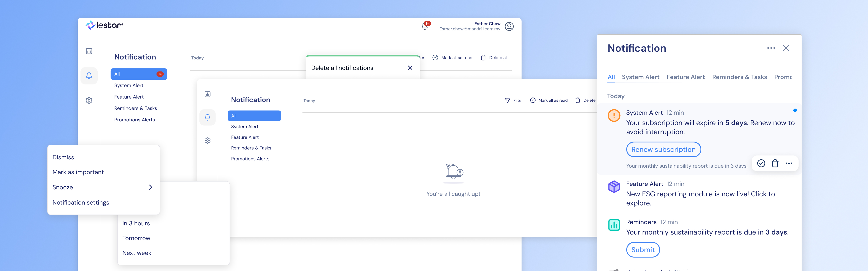Click the trash icon on hovered notification
Viewport: 868px width, 271px height.
click(x=775, y=164)
